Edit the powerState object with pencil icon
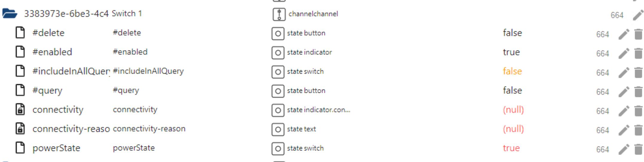 pos(623,149)
